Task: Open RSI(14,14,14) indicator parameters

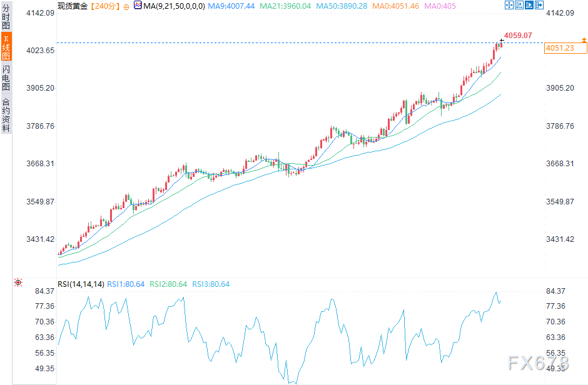Action: (x=81, y=284)
